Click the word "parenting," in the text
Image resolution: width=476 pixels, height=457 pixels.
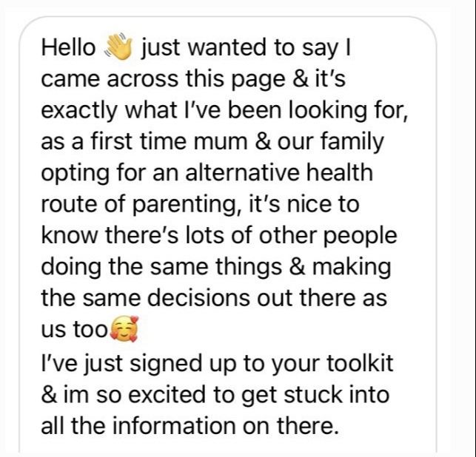click(x=187, y=206)
